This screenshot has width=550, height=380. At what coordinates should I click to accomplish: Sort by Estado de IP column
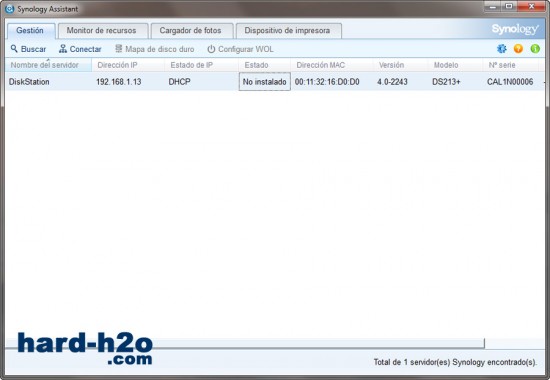[x=201, y=65]
